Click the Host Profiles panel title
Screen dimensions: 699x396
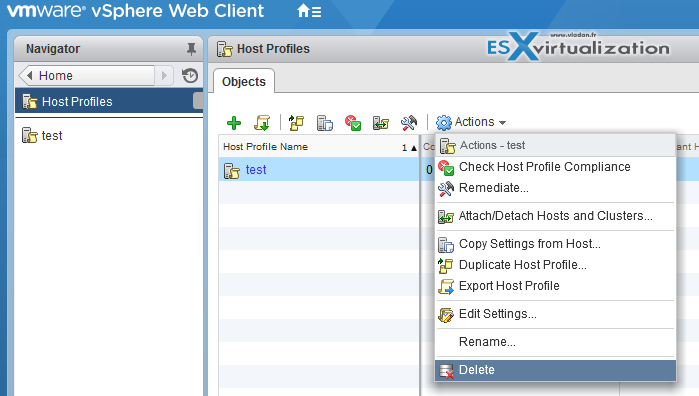[x=273, y=49]
